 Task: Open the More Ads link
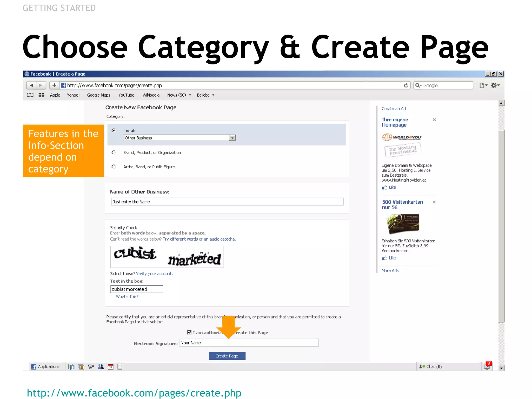point(390,271)
